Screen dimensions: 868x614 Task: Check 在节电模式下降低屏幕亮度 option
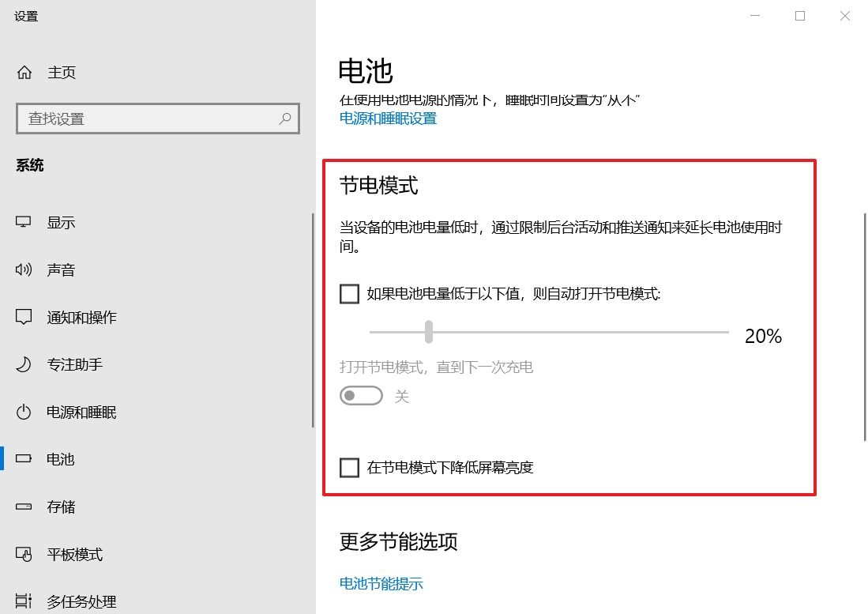[x=348, y=467]
